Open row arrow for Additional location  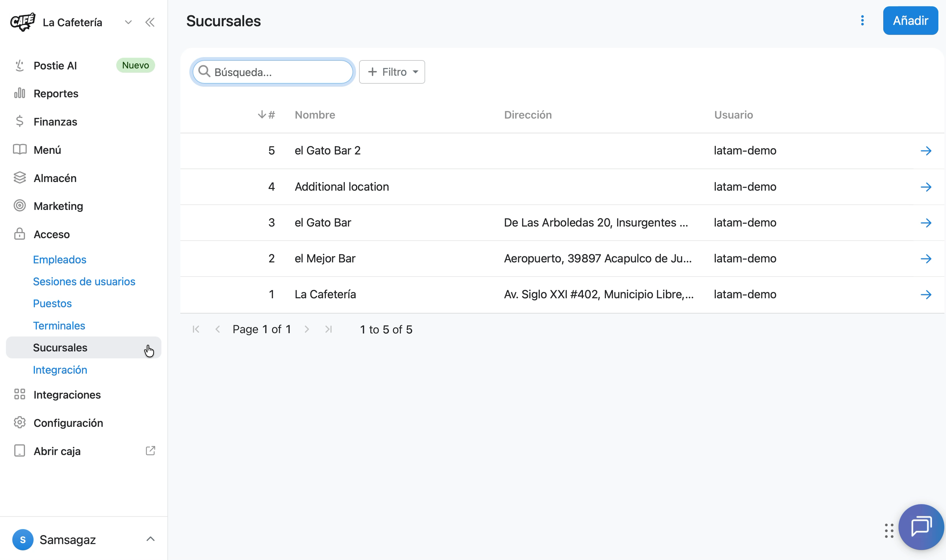(x=926, y=187)
